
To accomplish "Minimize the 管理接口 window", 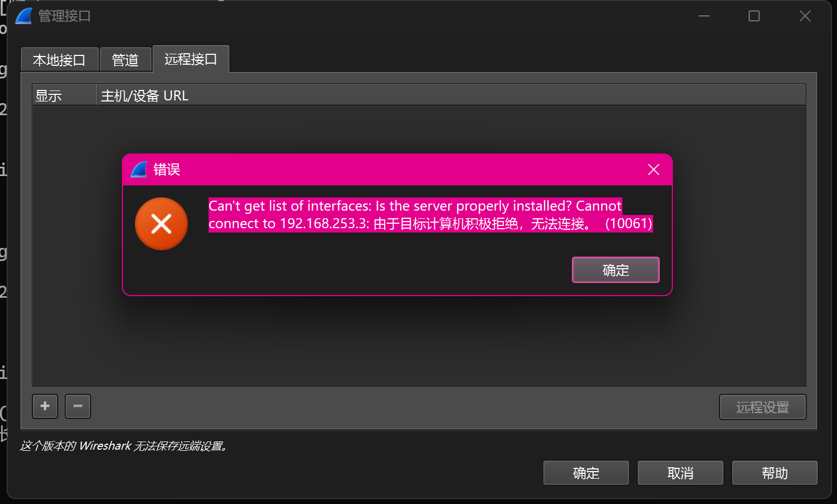I will click(704, 16).
